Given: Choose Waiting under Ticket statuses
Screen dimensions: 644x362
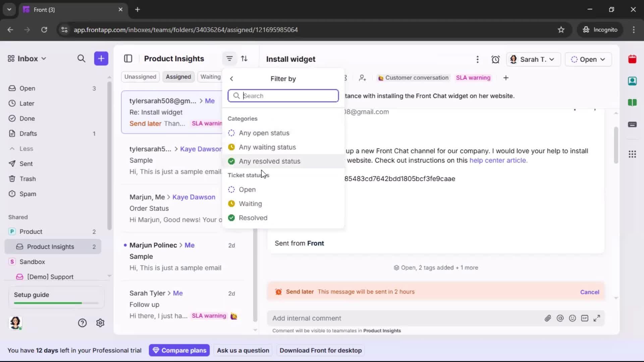Looking at the screenshot, I should [x=250, y=204].
